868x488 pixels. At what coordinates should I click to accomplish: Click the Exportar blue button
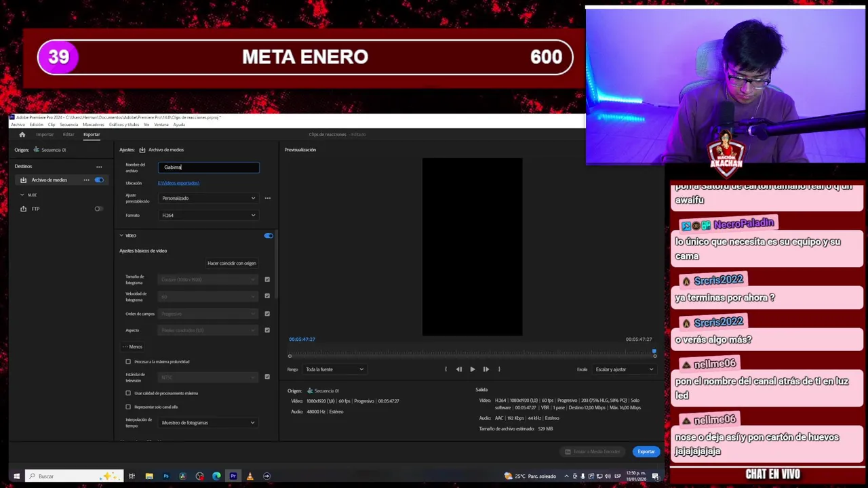[646, 451]
